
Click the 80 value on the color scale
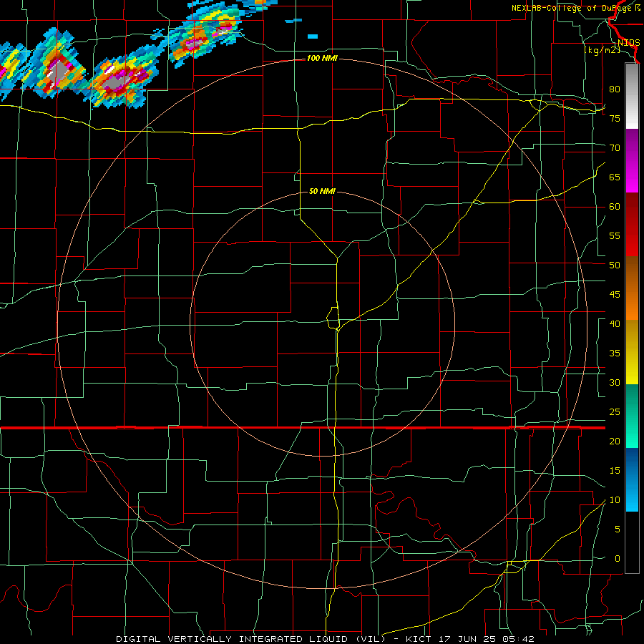coord(615,89)
